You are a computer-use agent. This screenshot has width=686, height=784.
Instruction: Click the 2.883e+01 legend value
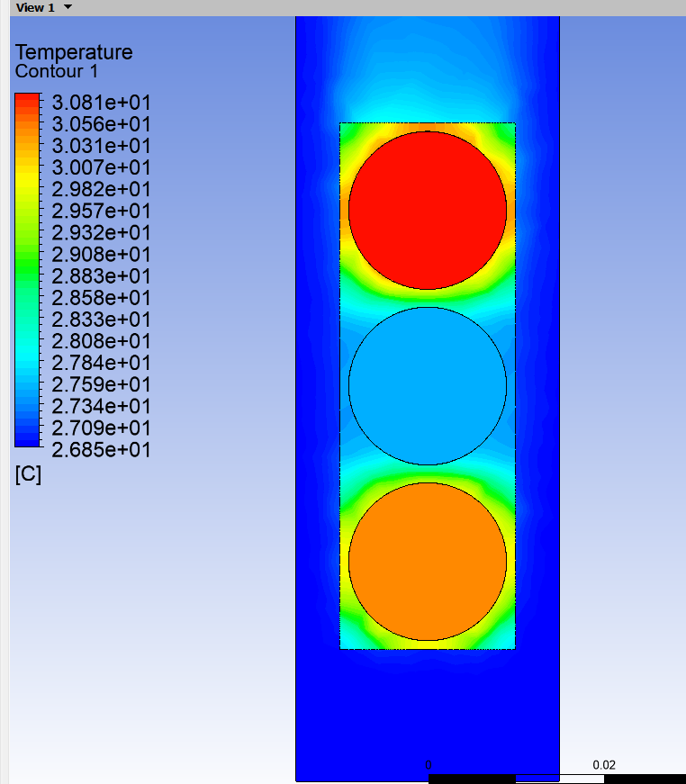click(101, 276)
